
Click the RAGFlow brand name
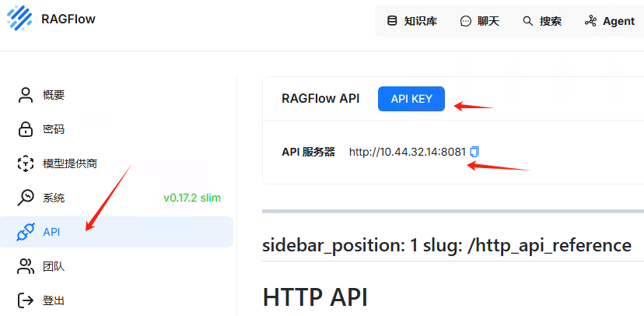[x=68, y=19]
